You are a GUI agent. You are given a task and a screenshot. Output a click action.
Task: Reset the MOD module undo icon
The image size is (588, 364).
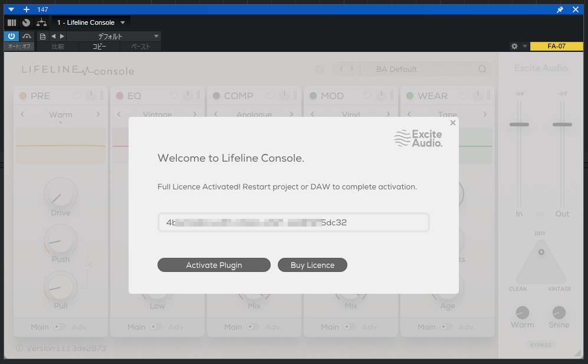367,96
